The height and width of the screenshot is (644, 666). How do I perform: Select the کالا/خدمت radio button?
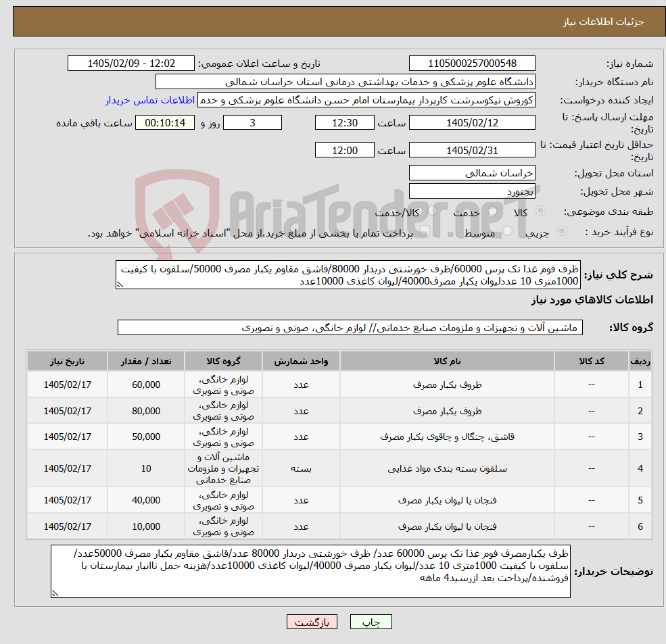pos(432,211)
